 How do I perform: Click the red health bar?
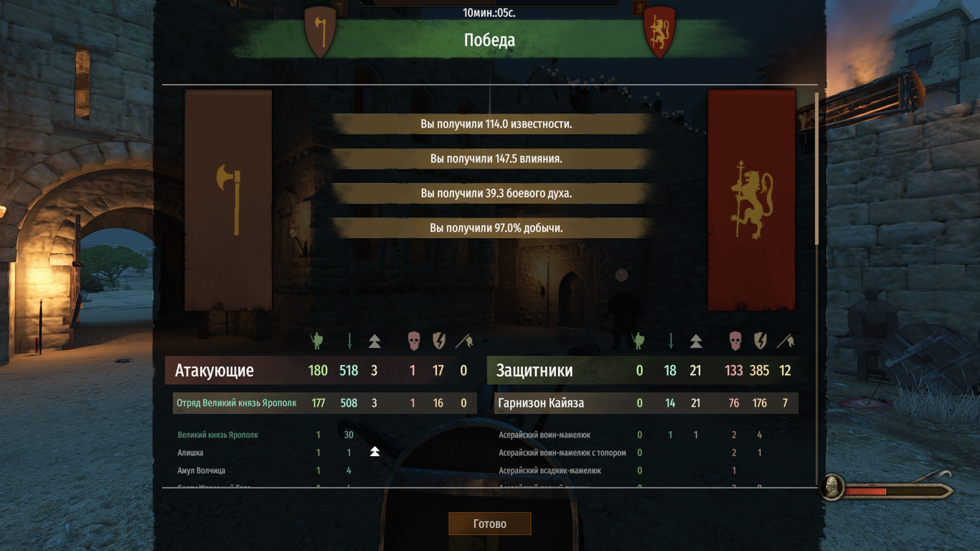coord(866,491)
